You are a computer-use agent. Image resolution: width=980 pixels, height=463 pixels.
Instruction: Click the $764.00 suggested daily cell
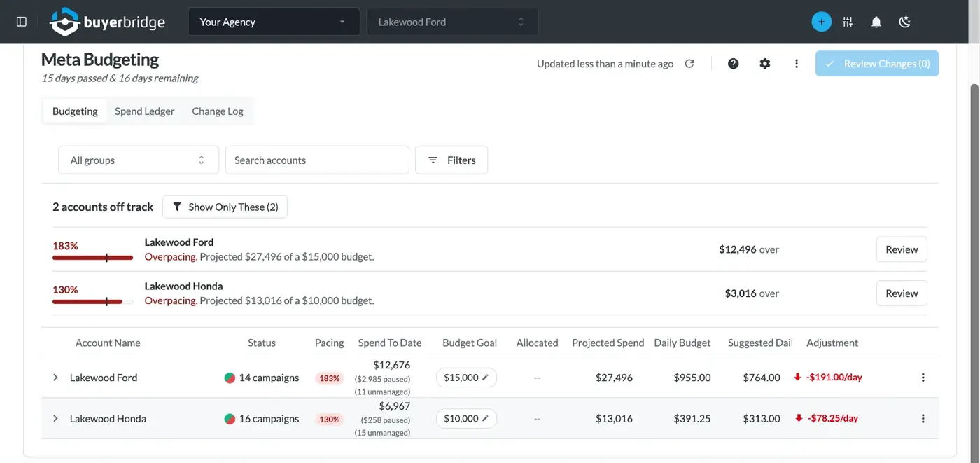[762, 378]
